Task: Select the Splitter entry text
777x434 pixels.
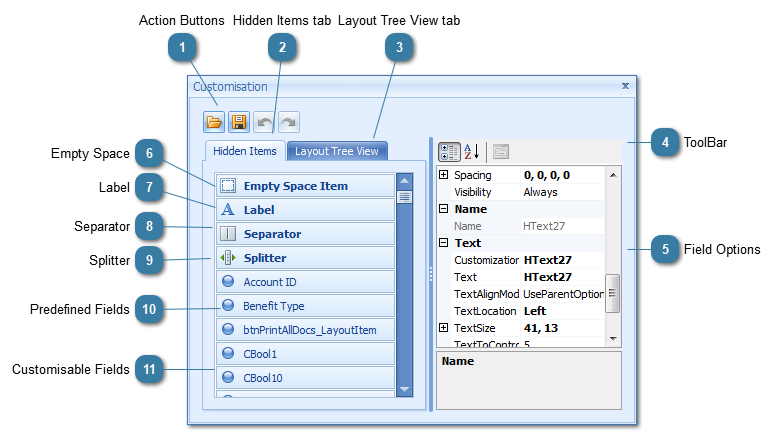Action: coord(265,258)
